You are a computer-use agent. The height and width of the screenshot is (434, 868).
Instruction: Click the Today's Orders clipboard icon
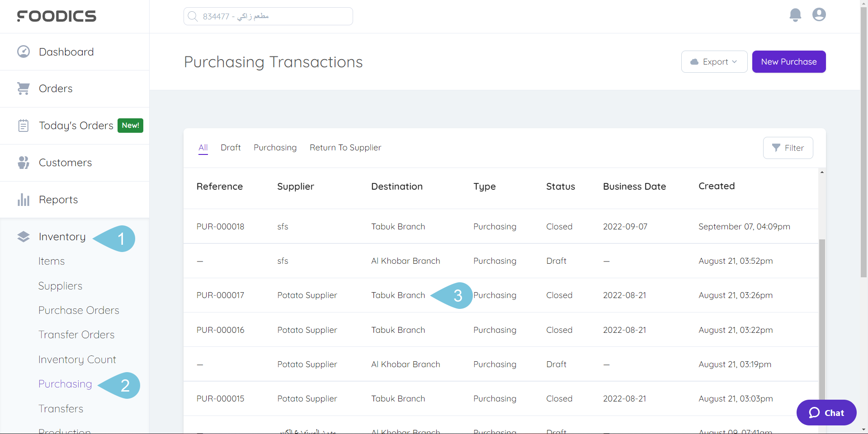[23, 125]
